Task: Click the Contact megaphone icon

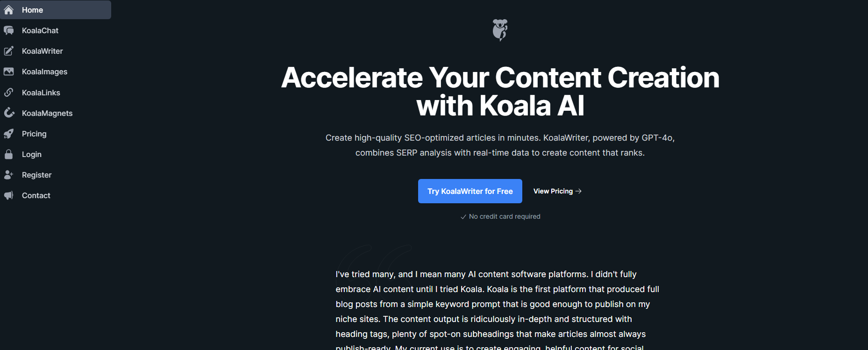Action: click(x=9, y=195)
